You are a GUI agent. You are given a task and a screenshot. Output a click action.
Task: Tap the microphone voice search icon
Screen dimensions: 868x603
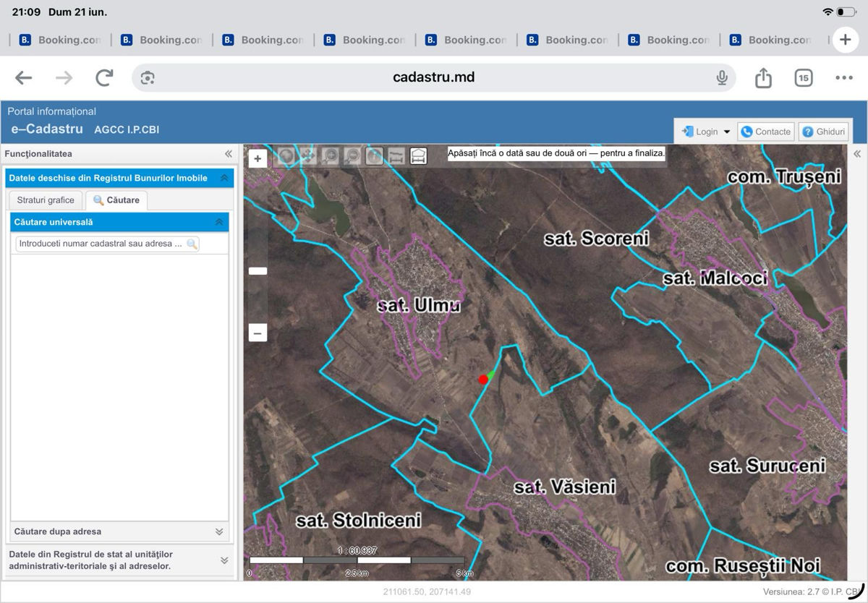pyautogui.click(x=721, y=78)
